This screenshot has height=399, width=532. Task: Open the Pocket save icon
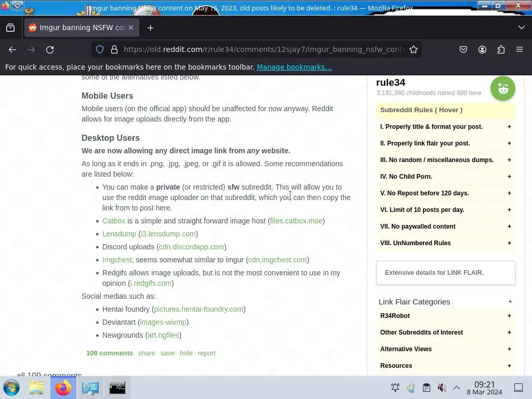[463, 49]
